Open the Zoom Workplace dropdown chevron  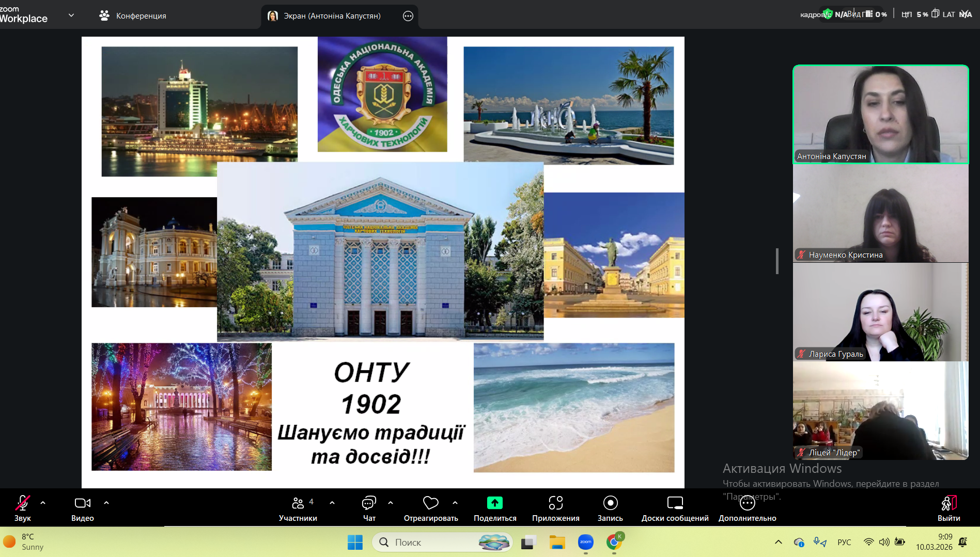pyautogui.click(x=71, y=15)
